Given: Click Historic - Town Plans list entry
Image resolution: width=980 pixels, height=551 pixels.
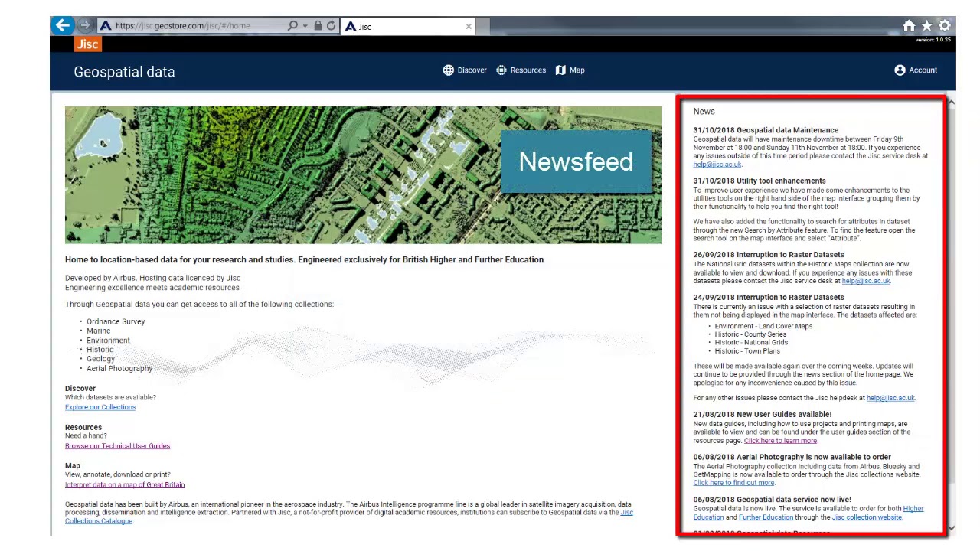Looking at the screenshot, I should tap(747, 351).
